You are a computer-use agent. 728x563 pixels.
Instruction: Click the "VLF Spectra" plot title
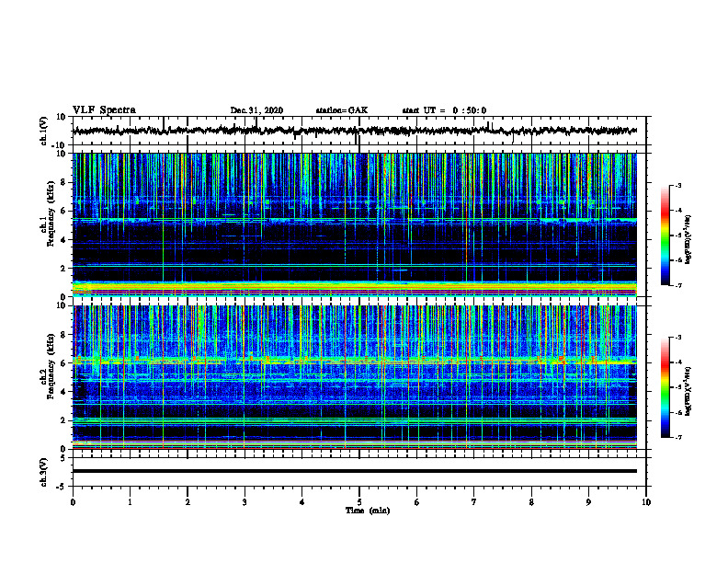tap(104, 109)
